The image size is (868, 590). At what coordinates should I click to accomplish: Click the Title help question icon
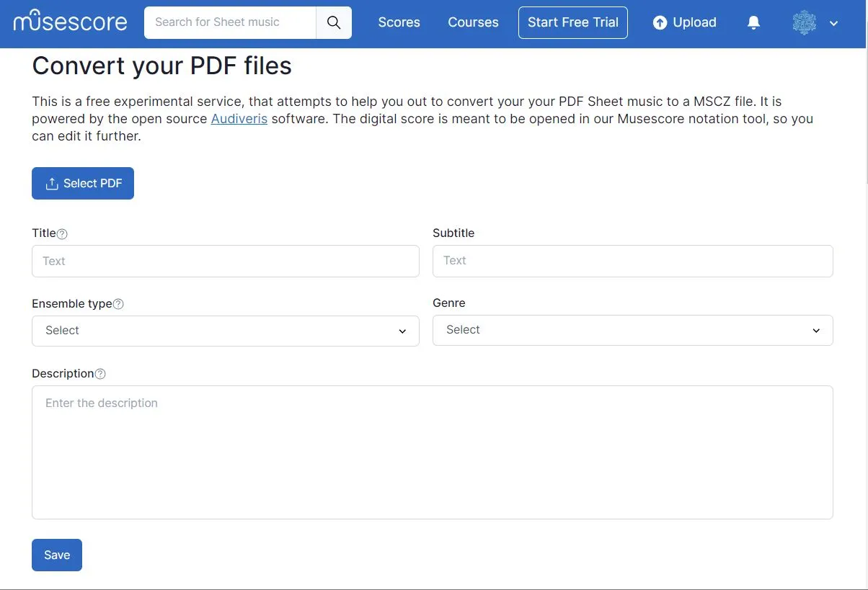click(x=62, y=233)
